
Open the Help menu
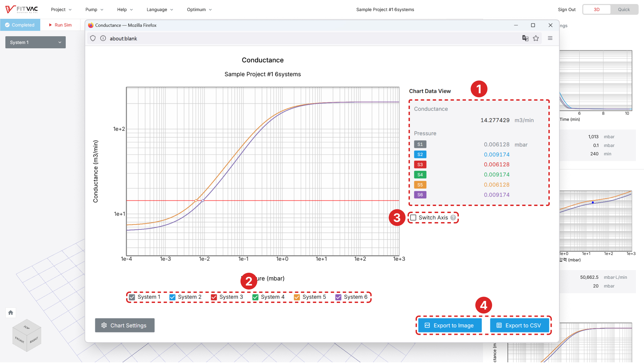125,9
